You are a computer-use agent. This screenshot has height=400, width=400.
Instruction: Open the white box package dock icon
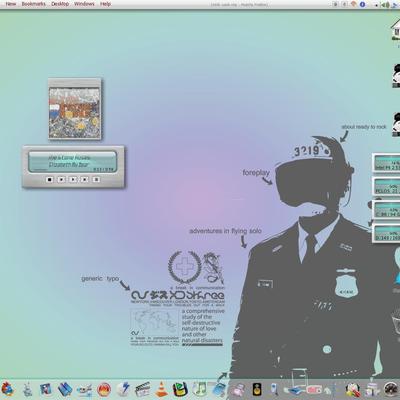pos(372,389)
